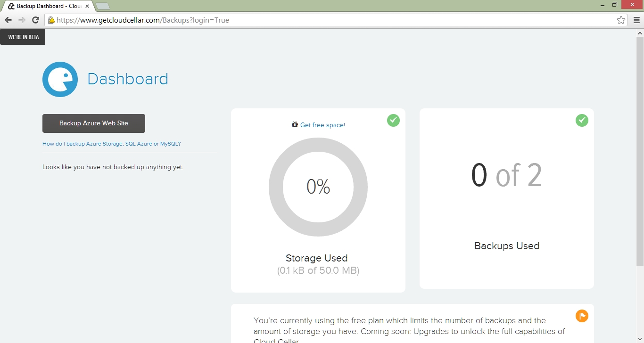Open the Azure Storage backup help link

[x=111, y=144]
